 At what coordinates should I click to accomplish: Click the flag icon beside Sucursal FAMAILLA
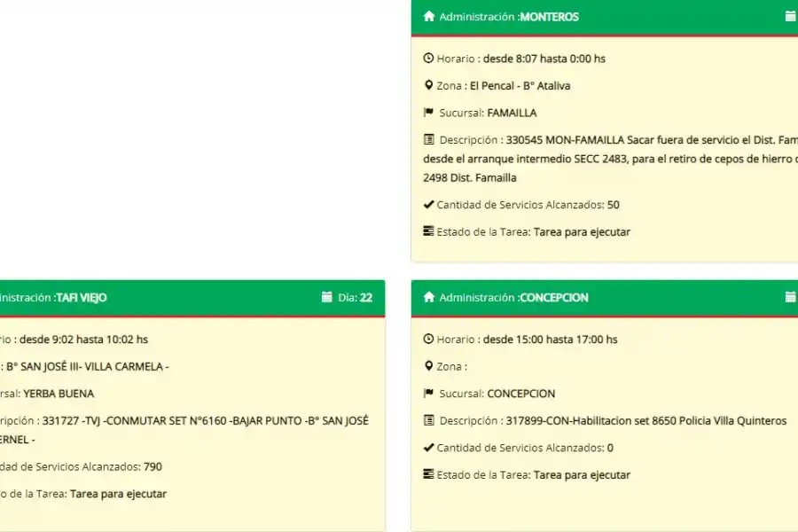point(429,113)
